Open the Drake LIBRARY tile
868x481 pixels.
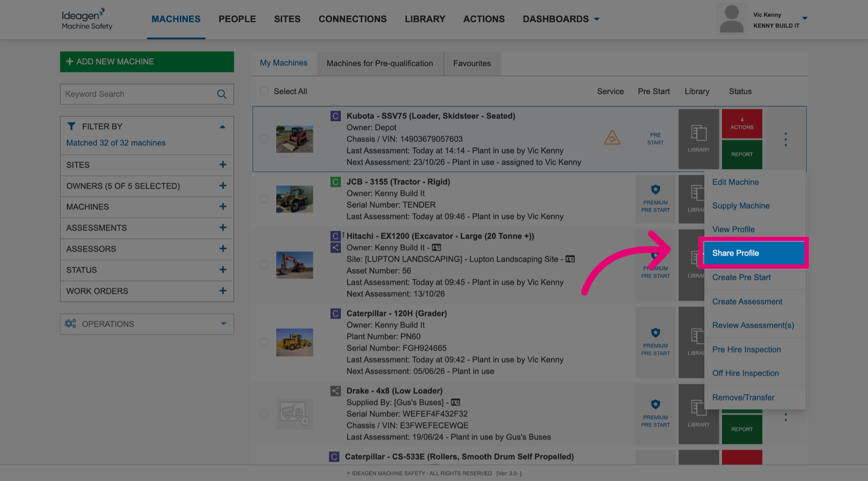pos(698,414)
